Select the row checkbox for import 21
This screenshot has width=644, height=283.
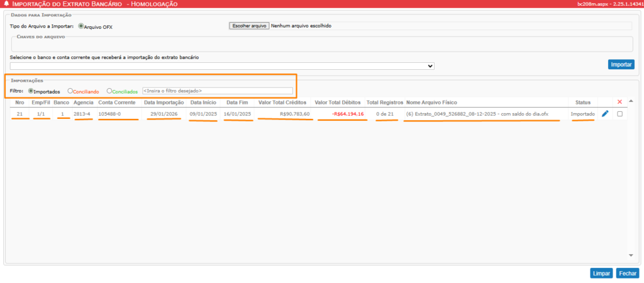(x=620, y=114)
